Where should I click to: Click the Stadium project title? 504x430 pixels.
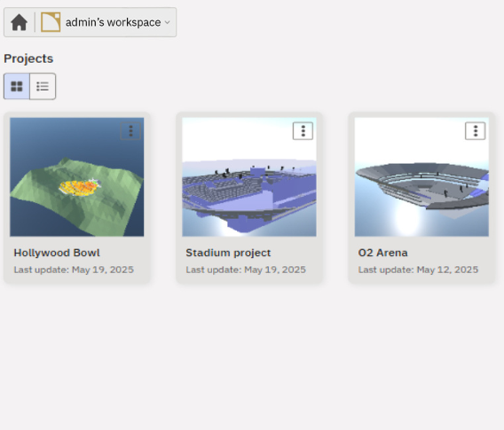click(x=228, y=253)
